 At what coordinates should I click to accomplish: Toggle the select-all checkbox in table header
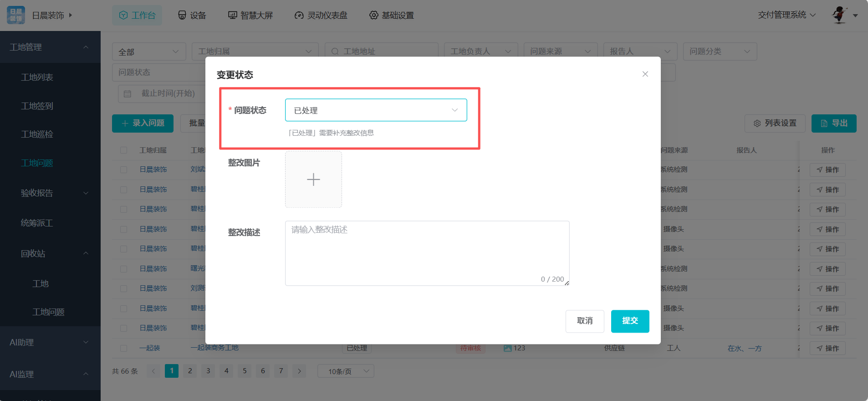pyautogui.click(x=124, y=150)
